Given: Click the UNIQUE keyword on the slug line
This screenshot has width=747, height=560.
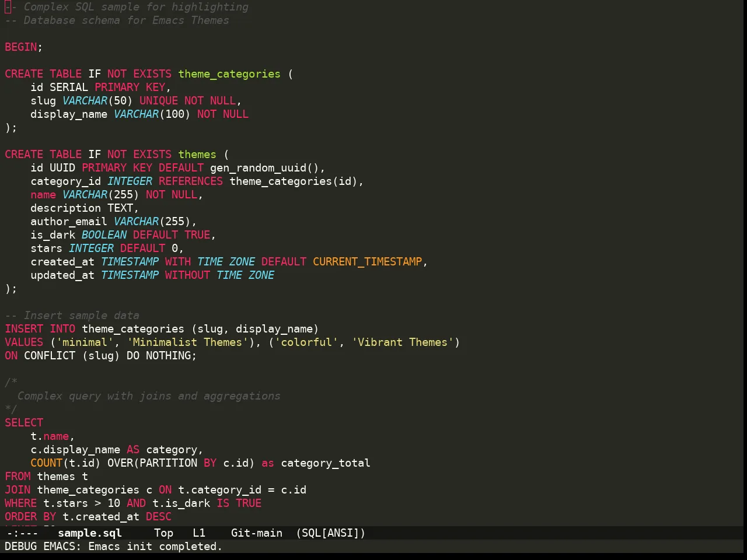Looking at the screenshot, I should click(x=159, y=101).
